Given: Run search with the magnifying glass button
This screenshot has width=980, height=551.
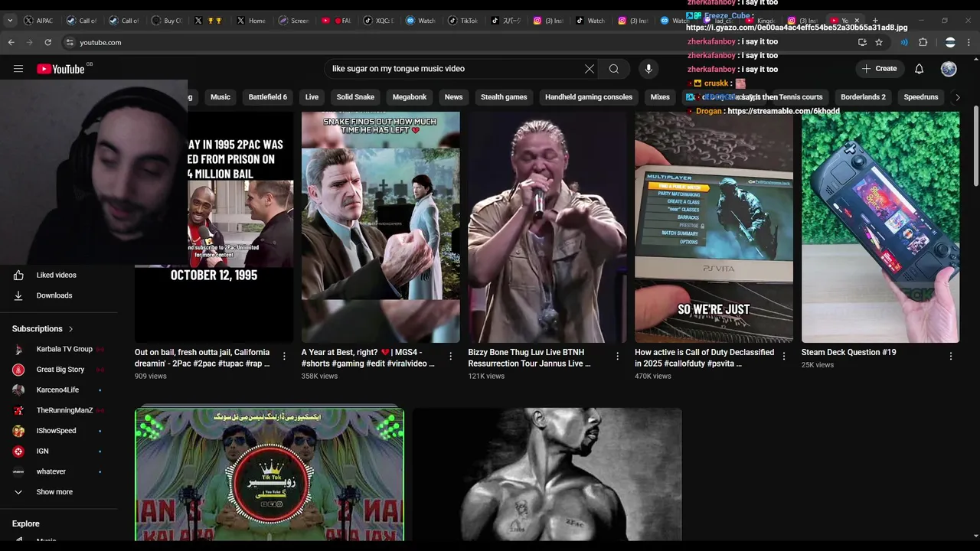Looking at the screenshot, I should pos(614,69).
